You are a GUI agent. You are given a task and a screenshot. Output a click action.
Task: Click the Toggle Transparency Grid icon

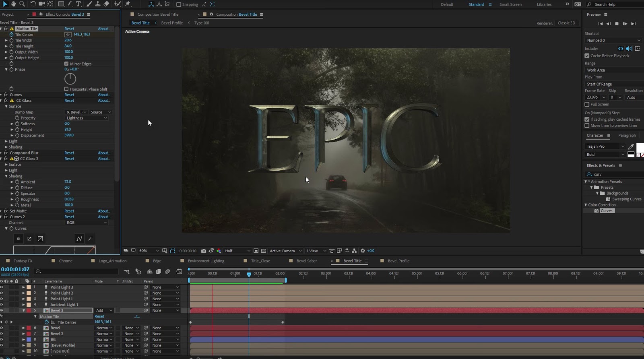[263, 251]
